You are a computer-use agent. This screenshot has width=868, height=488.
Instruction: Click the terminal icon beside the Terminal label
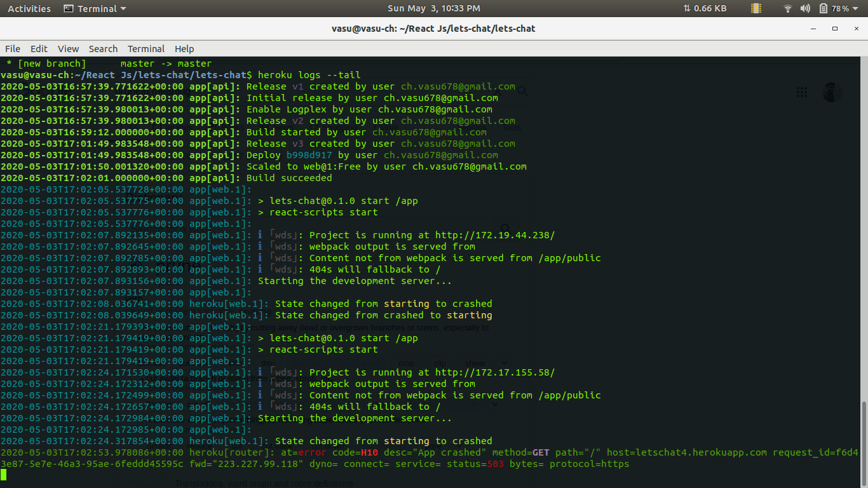pyautogui.click(x=67, y=8)
